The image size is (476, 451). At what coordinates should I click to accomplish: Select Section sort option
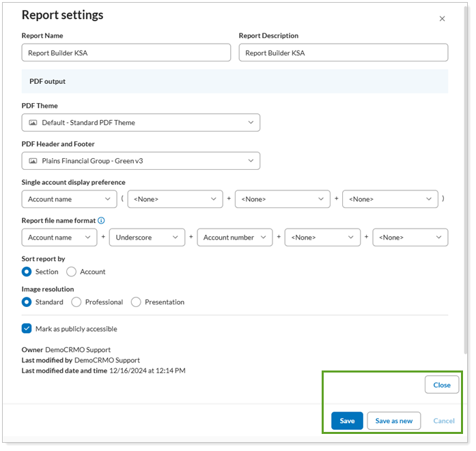click(27, 272)
